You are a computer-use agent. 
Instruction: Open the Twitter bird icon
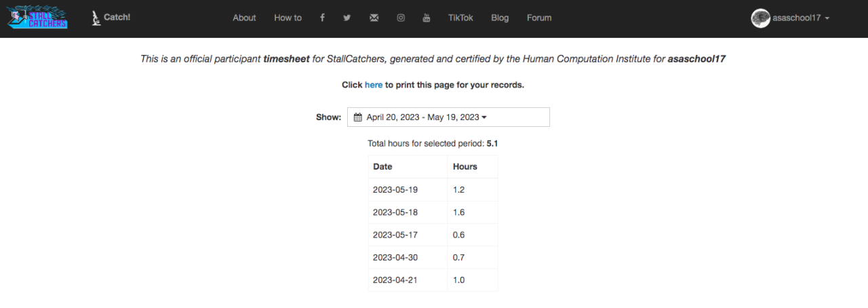click(347, 18)
